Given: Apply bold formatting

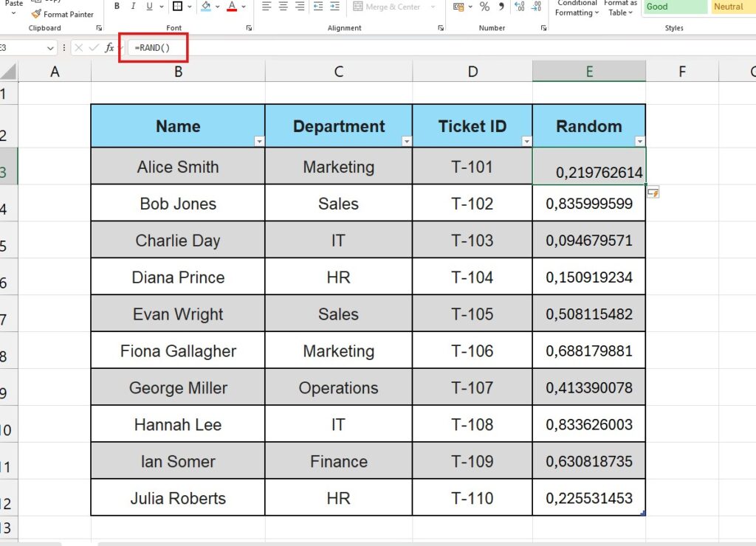Looking at the screenshot, I should tap(117, 6).
